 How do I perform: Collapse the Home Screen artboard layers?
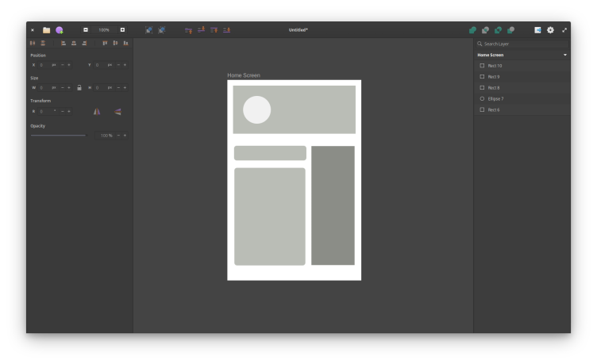(565, 55)
